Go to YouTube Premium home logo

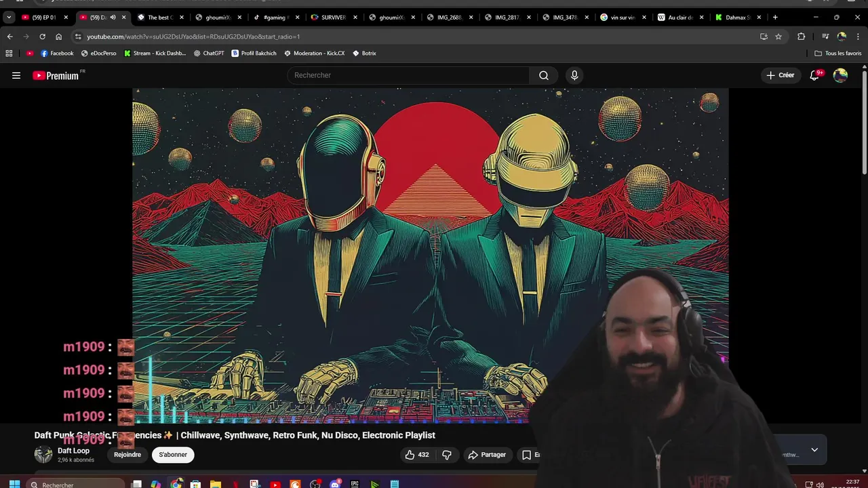[x=57, y=75]
